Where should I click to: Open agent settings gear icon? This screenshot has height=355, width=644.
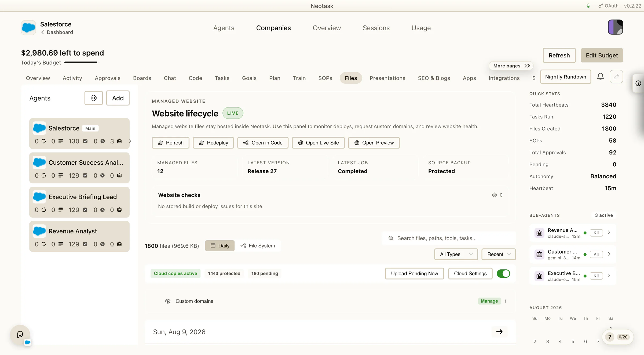(93, 98)
